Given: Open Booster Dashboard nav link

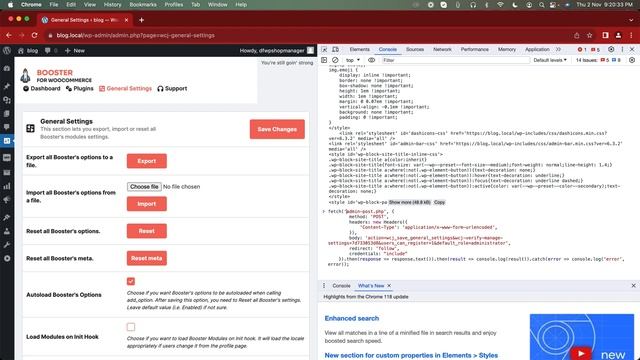Looking at the screenshot, I should pyautogui.click(x=42, y=89).
